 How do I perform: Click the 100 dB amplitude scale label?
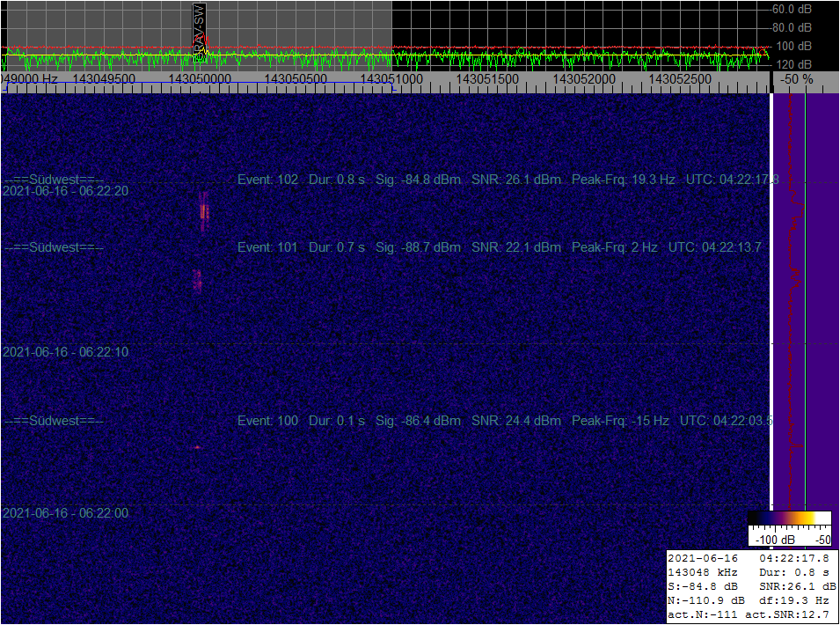(793, 46)
